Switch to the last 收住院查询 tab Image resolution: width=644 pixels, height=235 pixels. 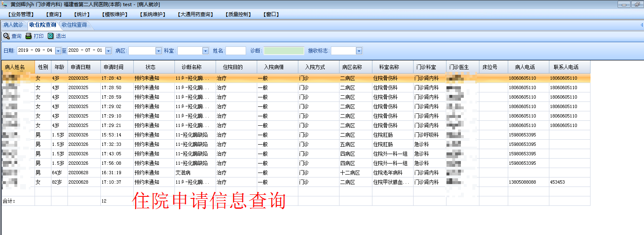[74, 25]
